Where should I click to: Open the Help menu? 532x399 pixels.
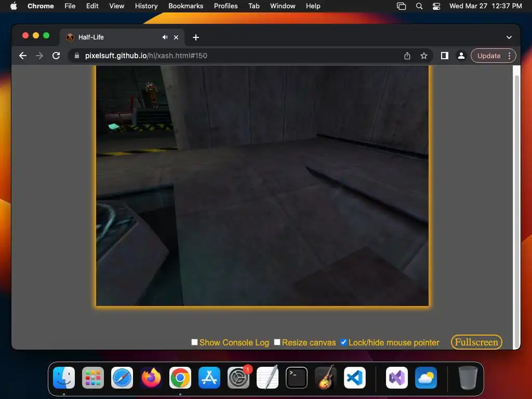313,6
